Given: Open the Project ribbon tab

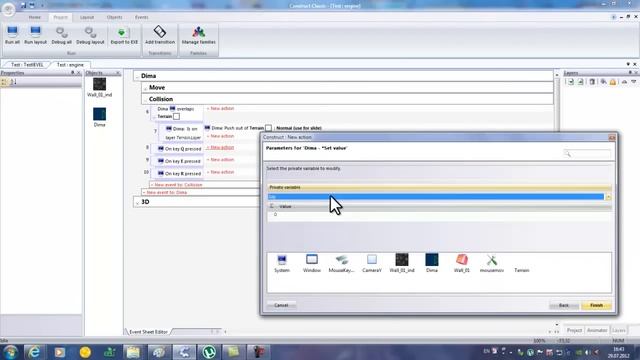Looking at the screenshot, I should click(x=60, y=18).
